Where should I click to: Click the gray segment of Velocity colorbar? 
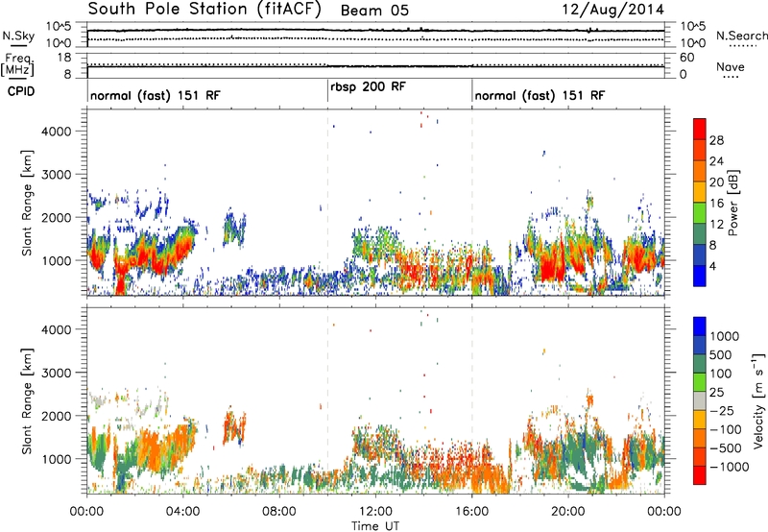(x=700, y=400)
